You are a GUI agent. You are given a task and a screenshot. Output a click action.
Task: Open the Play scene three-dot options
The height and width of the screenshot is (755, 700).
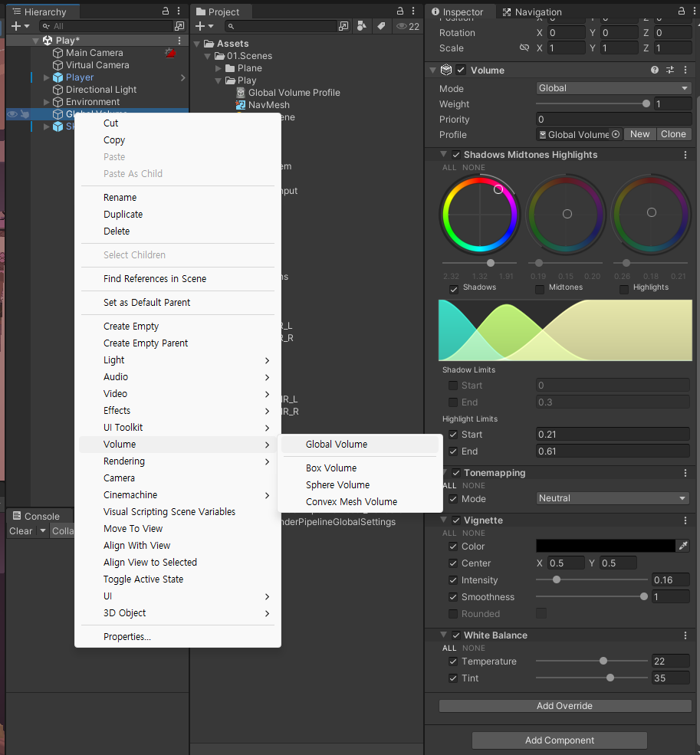pos(179,41)
